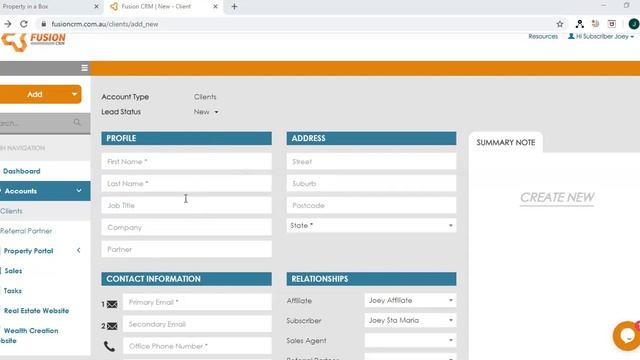Bookmark this page with the star icon

click(x=560, y=24)
